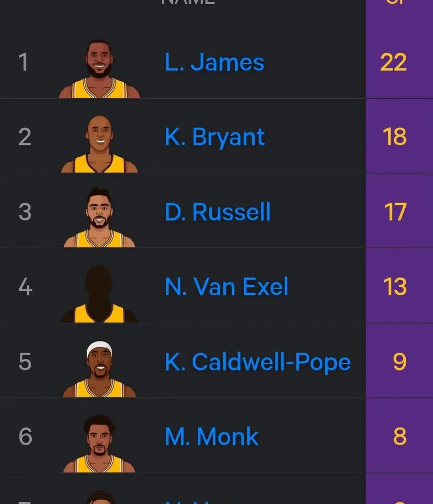The width and height of the screenshot is (433, 504).
Task: Open the M. Monk player link
Action: coord(212,436)
